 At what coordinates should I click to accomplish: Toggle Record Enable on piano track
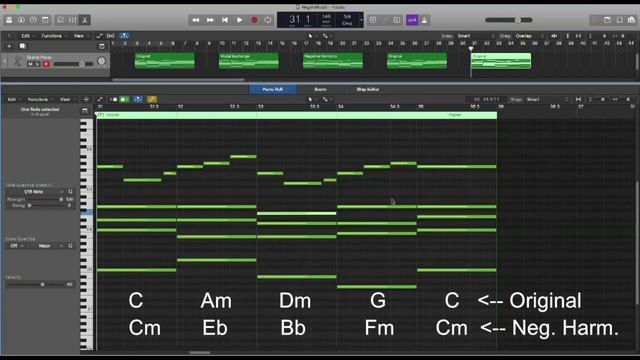[46, 64]
